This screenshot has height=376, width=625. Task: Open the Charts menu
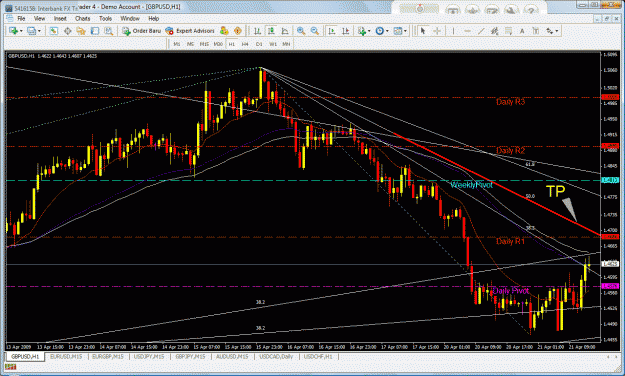pos(83,18)
